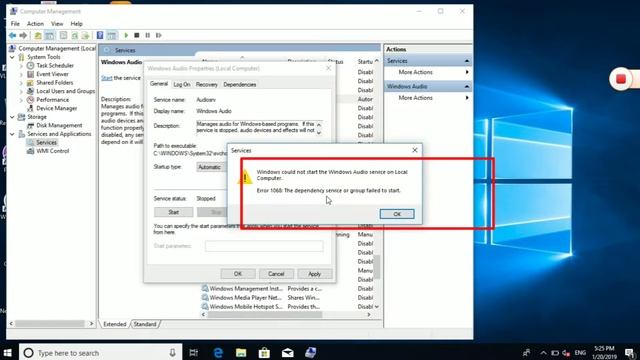Click Cancel in Windows Audio Properties
The height and width of the screenshot is (360, 640).
coord(276,274)
